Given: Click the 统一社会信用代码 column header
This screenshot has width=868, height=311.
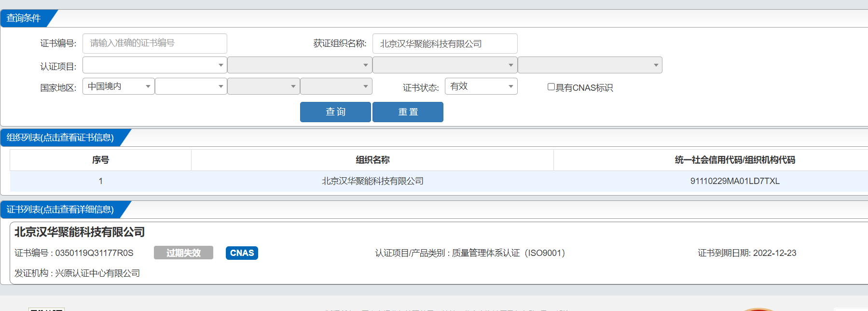Looking at the screenshot, I should (x=735, y=160).
